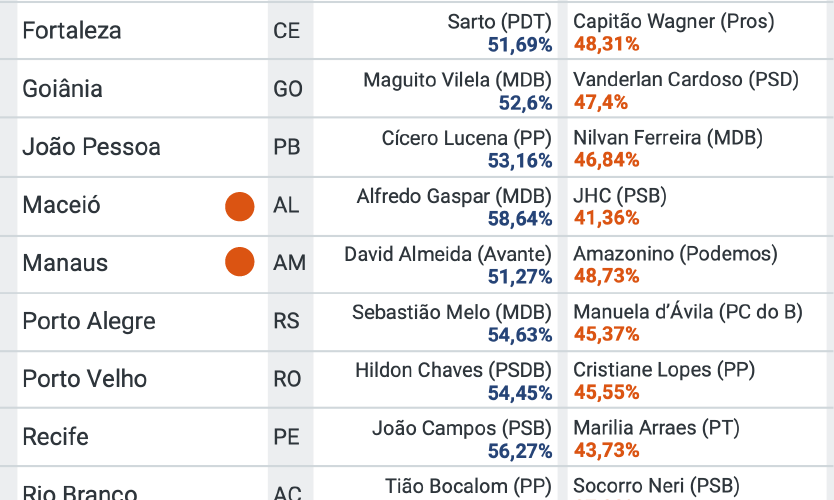This screenshot has height=500, width=834.
Task: Click candidate Sarto (PDT)
Action: (x=499, y=22)
